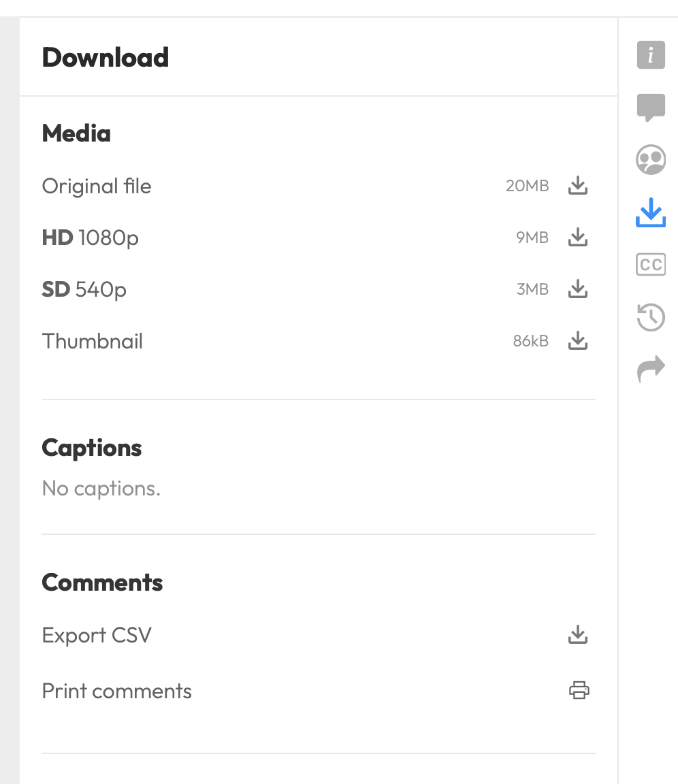Click the Captions section heading
Viewport: 678px width, 784px height.
pos(92,447)
